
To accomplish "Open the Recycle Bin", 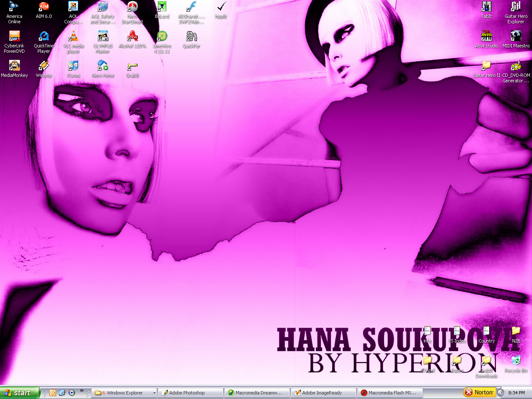I will coord(516,362).
